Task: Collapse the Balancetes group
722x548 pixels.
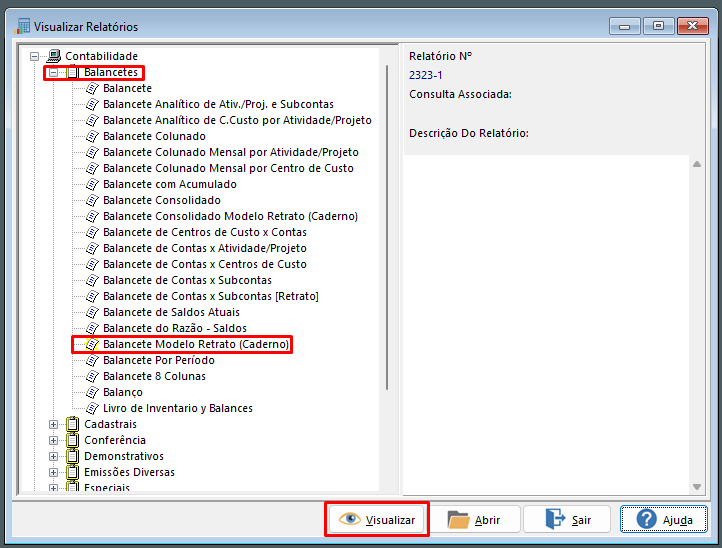Action: point(53,72)
